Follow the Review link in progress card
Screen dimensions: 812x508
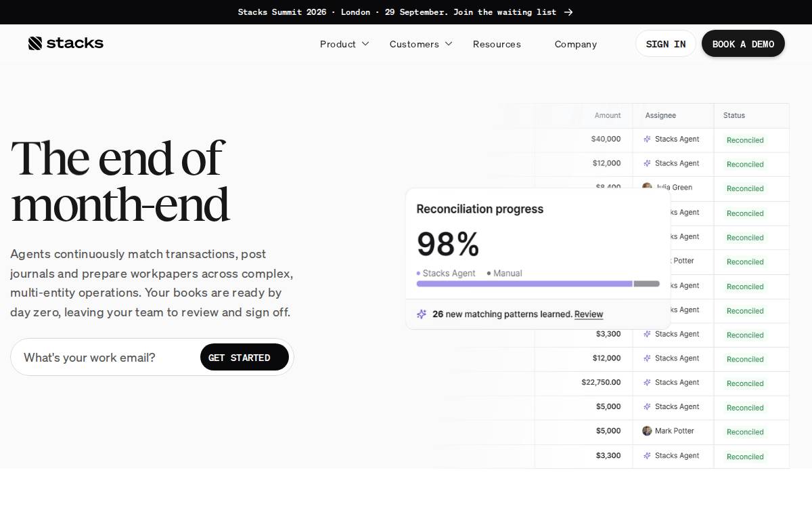click(589, 314)
